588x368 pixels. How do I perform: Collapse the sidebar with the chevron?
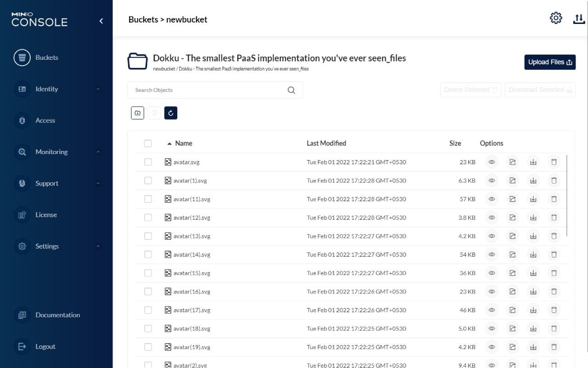point(101,21)
